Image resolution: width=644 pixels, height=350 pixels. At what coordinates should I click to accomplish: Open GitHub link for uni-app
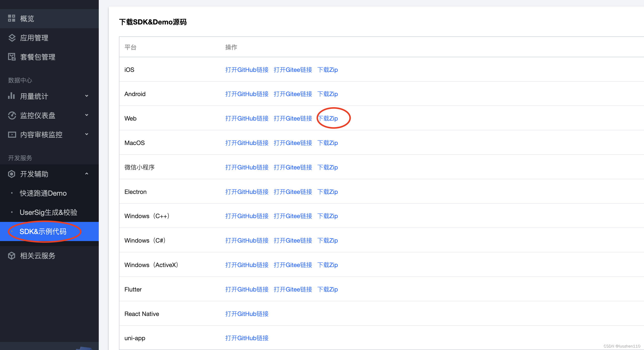tap(247, 338)
